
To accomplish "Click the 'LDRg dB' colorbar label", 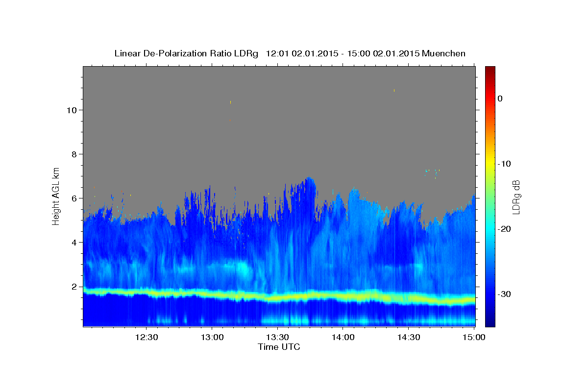I will point(516,197).
